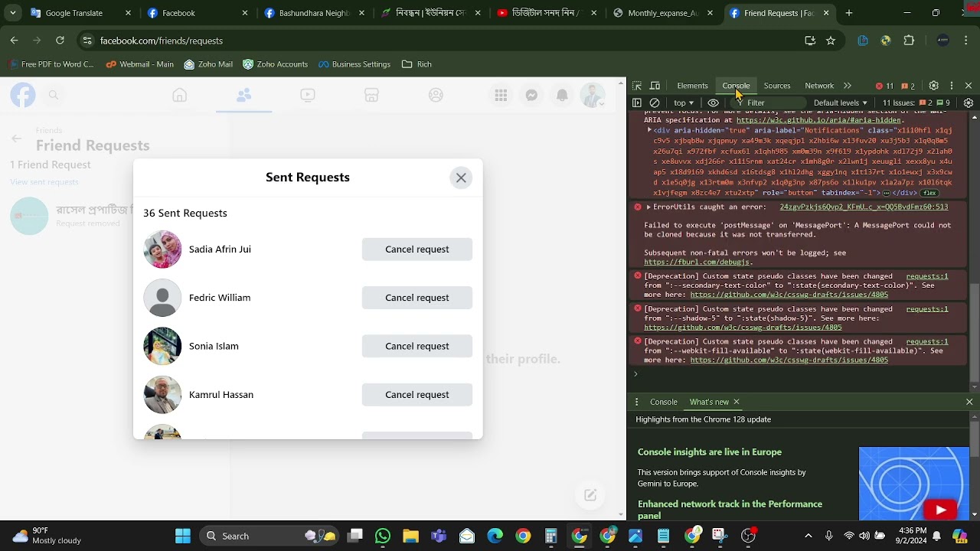The image size is (980, 551).
Task: Open the Facebook Marketplace icon
Action: click(371, 95)
